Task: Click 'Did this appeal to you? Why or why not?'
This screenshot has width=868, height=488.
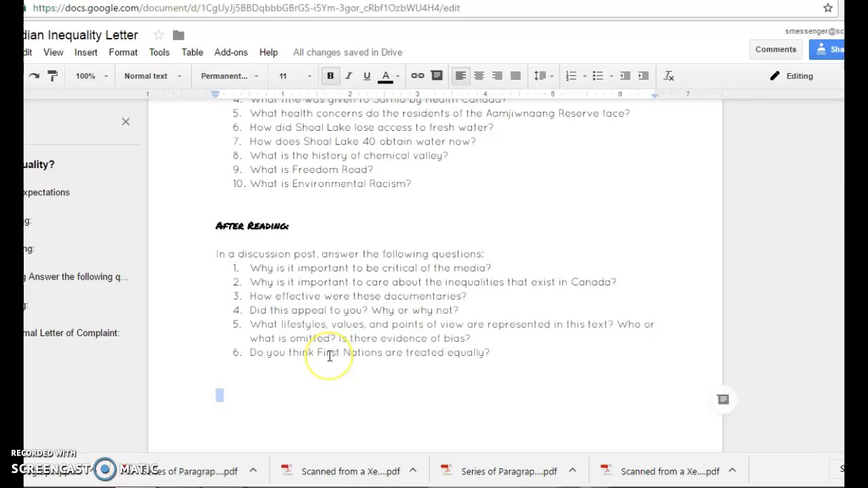Action: tap(354, 310)
